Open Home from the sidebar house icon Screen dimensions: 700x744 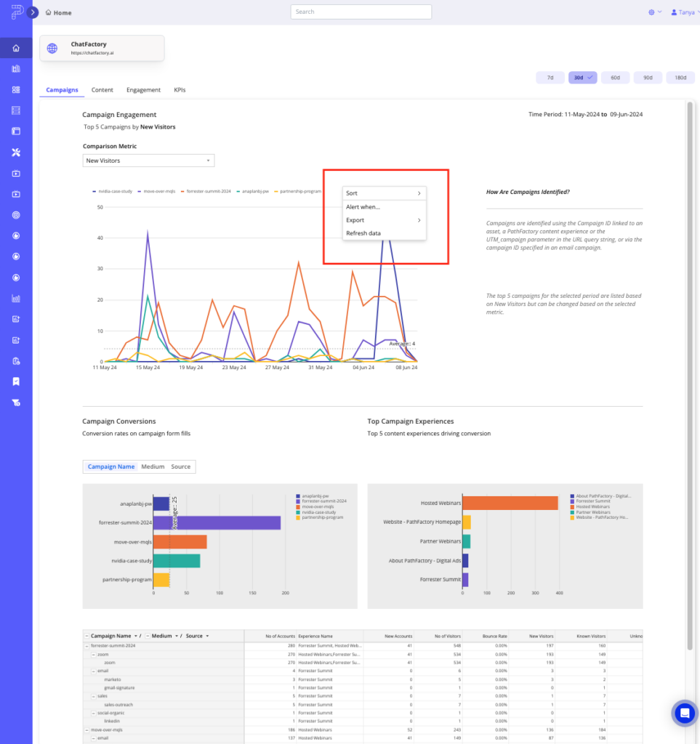click(x=16, y=48)
